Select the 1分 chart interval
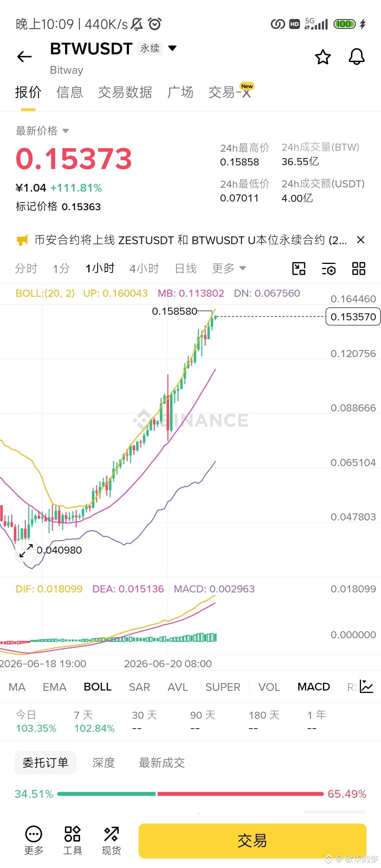Viewport: 381px width, 868px height. click(61, 269)
